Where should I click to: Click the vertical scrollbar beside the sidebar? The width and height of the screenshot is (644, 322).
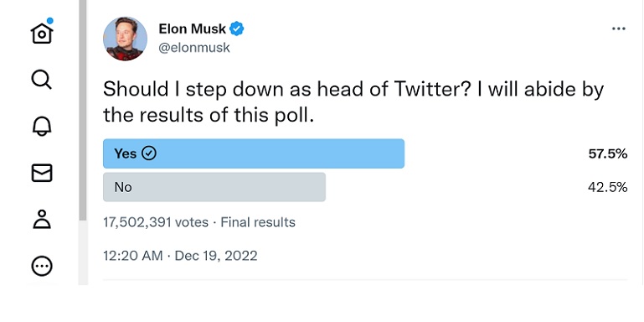tap(83, 111)
